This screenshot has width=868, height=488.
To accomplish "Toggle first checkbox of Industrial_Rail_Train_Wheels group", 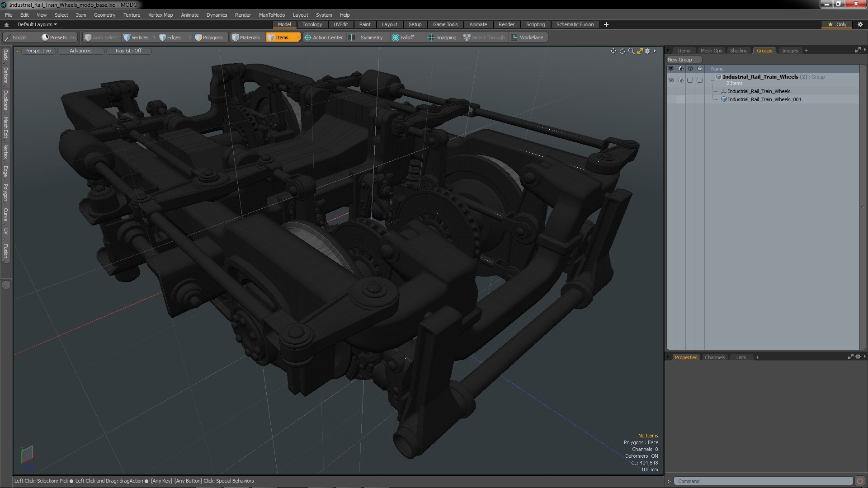I will tap(690, 80).
